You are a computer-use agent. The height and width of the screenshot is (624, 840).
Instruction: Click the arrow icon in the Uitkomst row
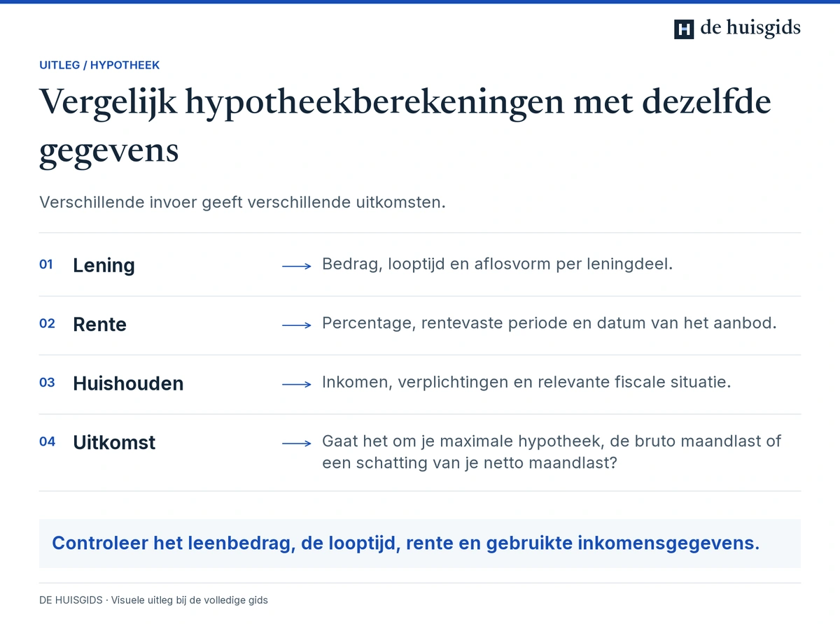tap(296, 443)
